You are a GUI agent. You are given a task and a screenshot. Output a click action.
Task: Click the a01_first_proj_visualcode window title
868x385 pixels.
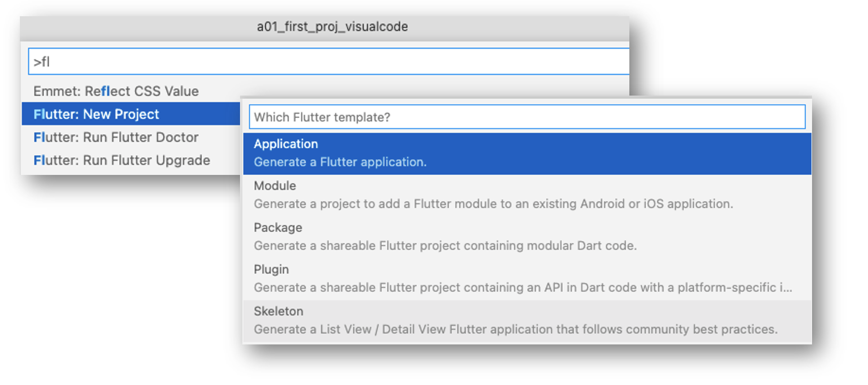pyautogui.click(x=332, y=27)
